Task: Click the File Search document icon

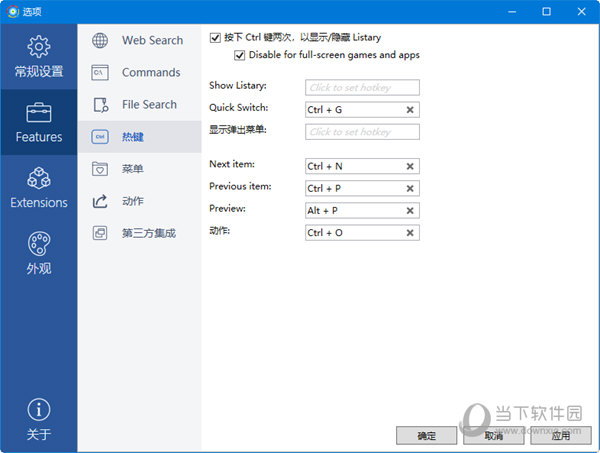Action: pyautogui.click(x=101, y=104)
